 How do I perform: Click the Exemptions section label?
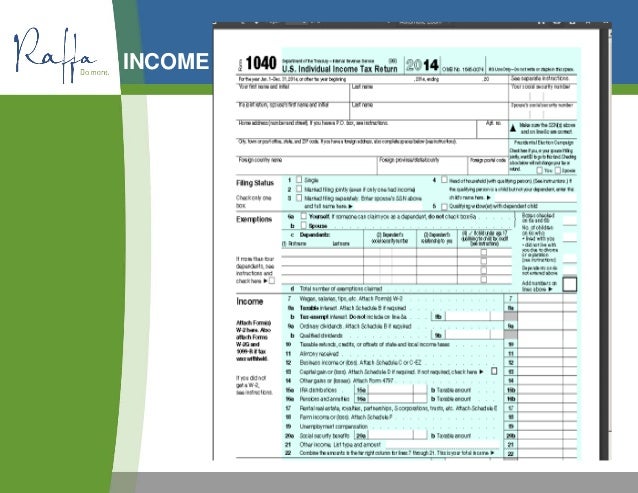[x=254, y=219]
